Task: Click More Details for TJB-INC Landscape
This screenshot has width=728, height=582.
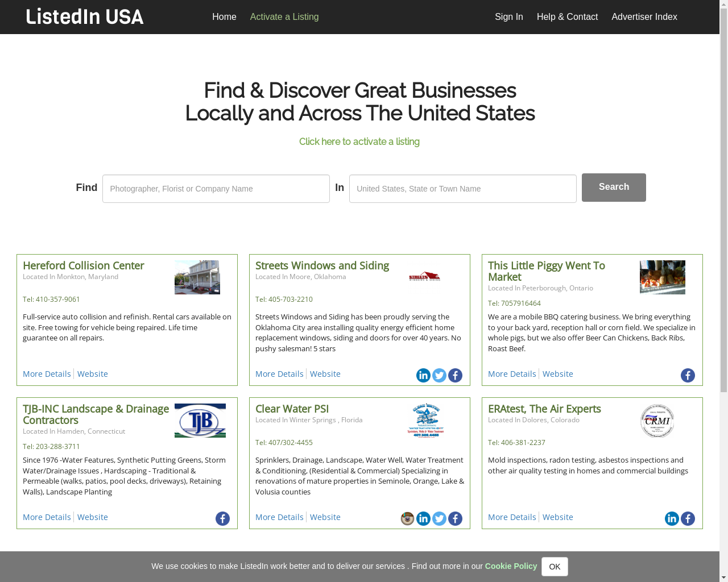Action: [47, 517]
